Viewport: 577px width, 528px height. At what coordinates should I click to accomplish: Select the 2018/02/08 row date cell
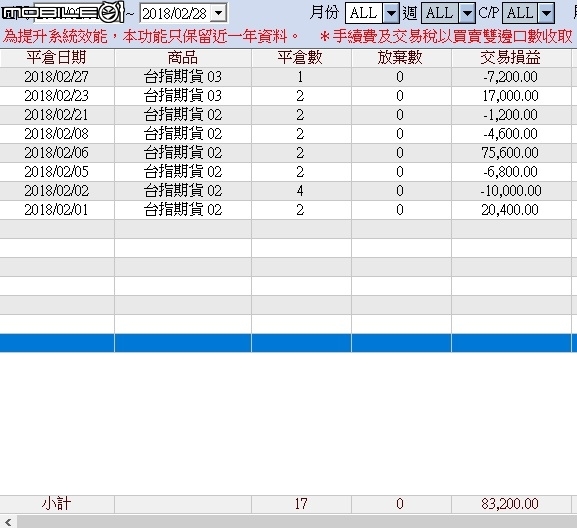coord(57,134)
